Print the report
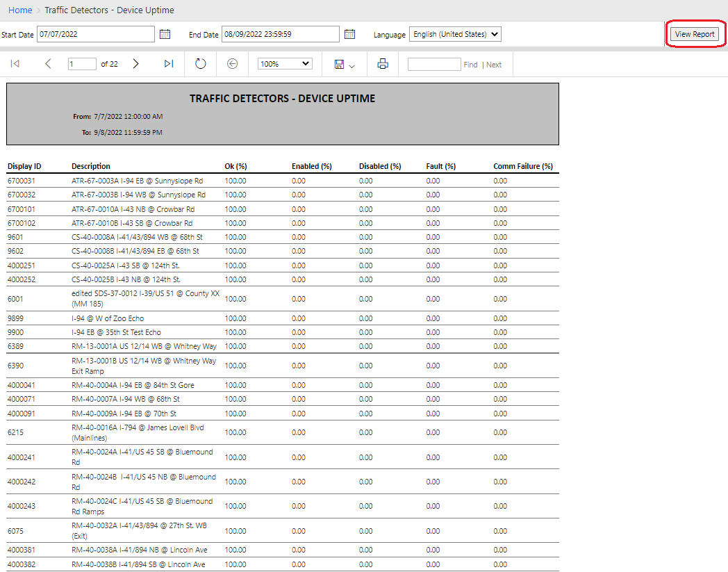 tap(383, 64)
